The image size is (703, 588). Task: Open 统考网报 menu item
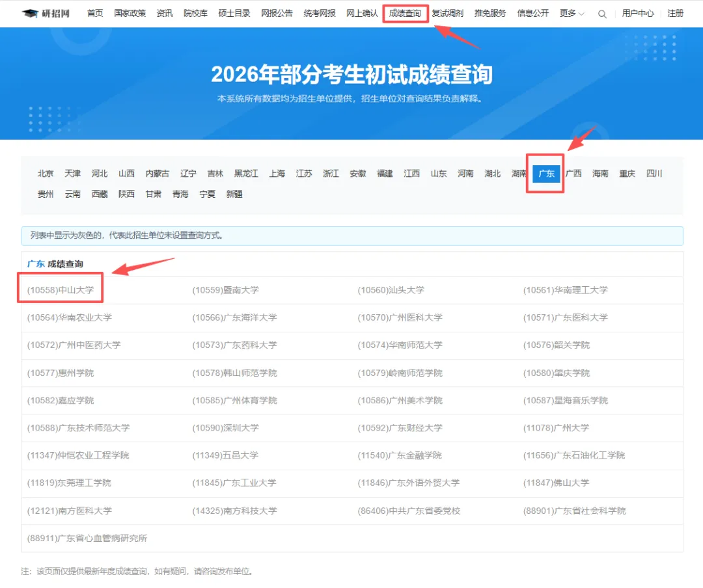point(320,14)
